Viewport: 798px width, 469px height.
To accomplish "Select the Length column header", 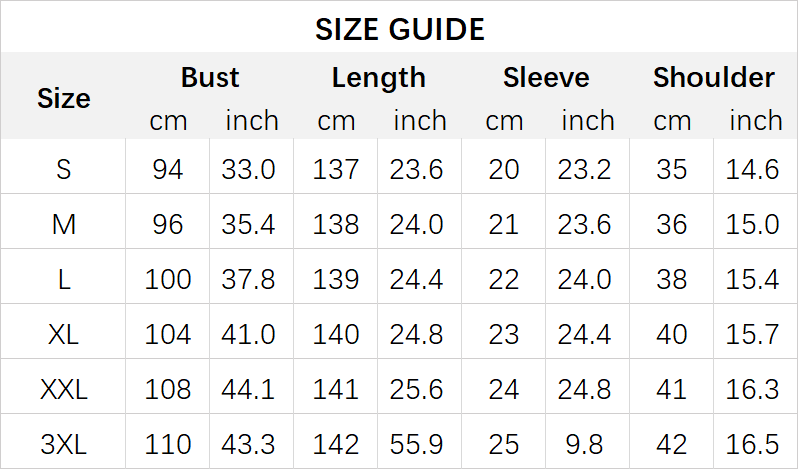I will click(x=378, y=78).
